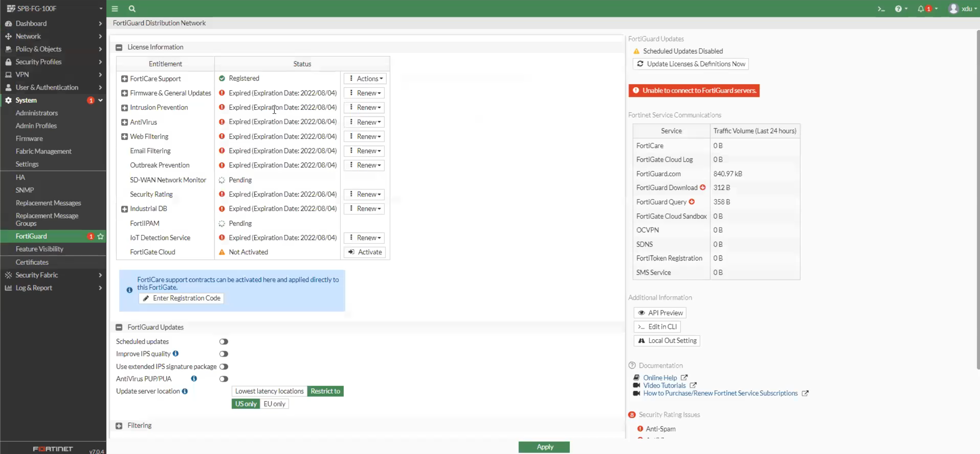Open the notifications bell icon

pos(920,9)
